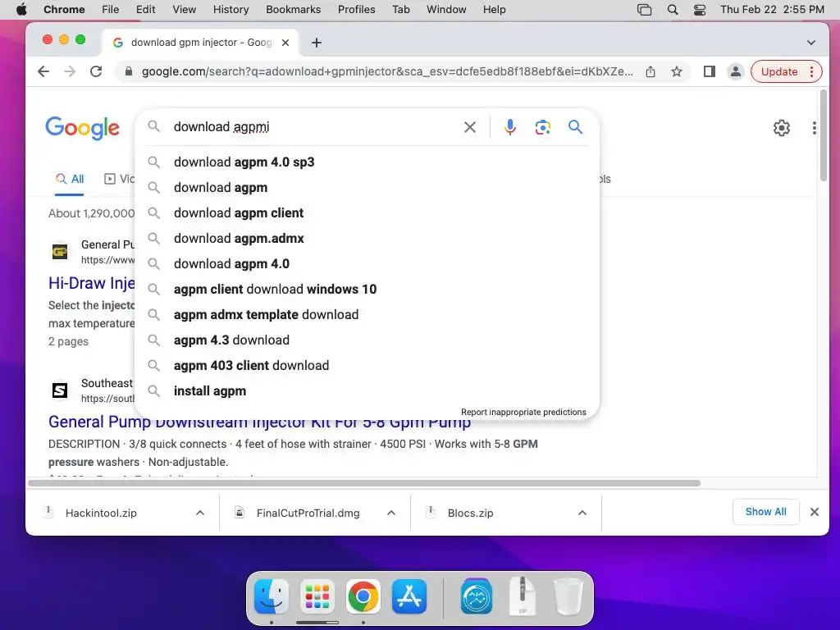Expand Blocs.zip download options
Image resolution: width=840 pixels, height=630 pixels.
pyautogui.click(x=582, y=513)
